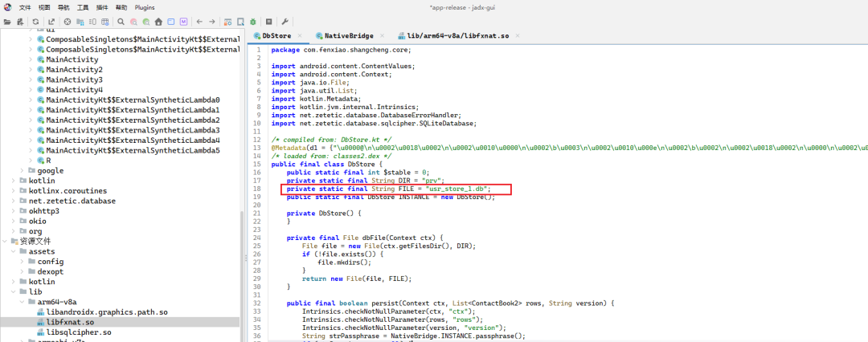The image size is (868, 342).
Task: Expand the google package node
Action: (23, 170)
